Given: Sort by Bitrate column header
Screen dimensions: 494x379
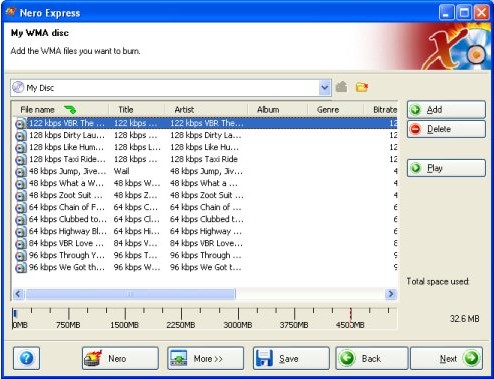Looking at the screenshot, I should click(x=380, y=110).
